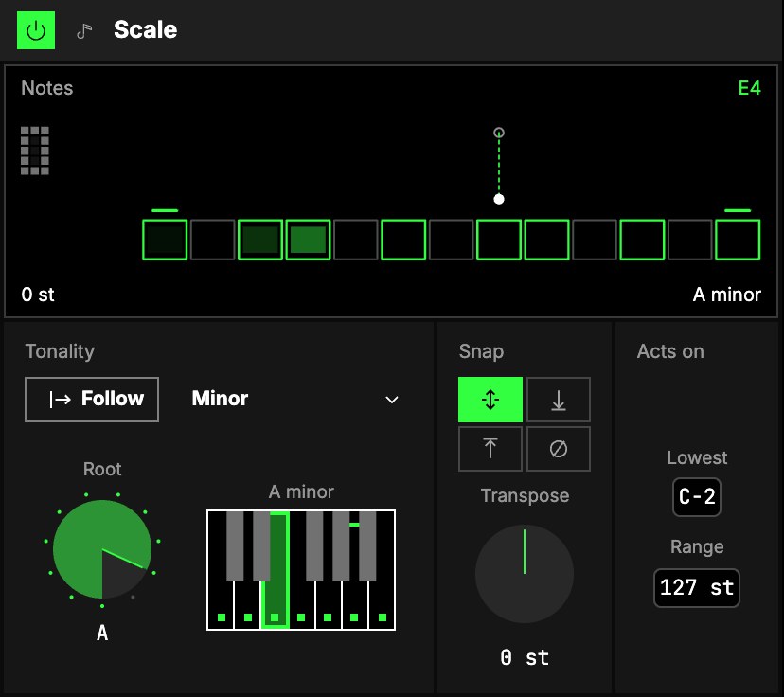Click the Scale device title

[146, 29]
